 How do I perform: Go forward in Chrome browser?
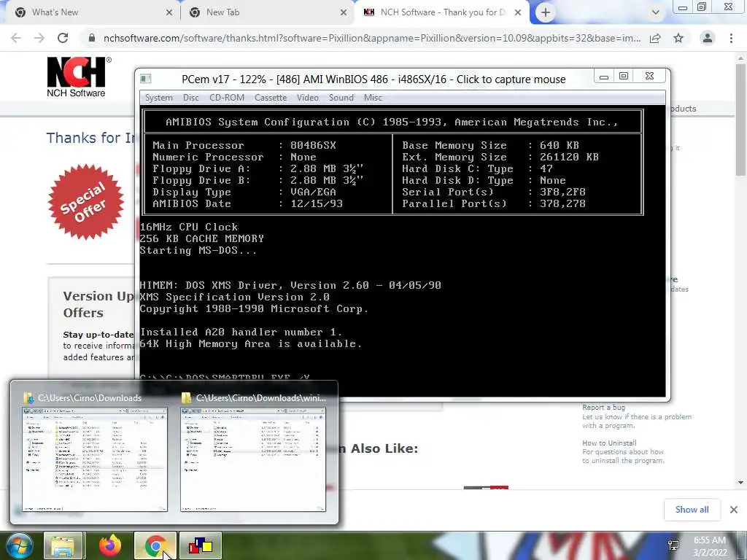click(x=39, y=38)
